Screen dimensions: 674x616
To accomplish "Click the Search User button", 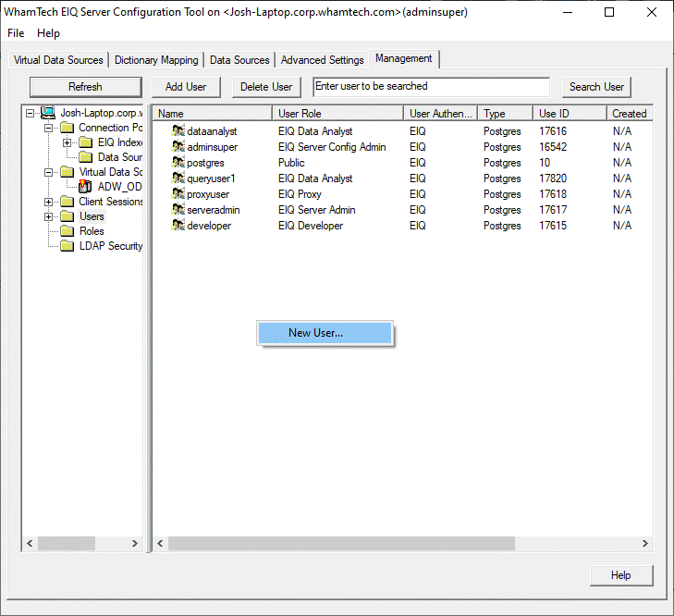I will 596,87.
